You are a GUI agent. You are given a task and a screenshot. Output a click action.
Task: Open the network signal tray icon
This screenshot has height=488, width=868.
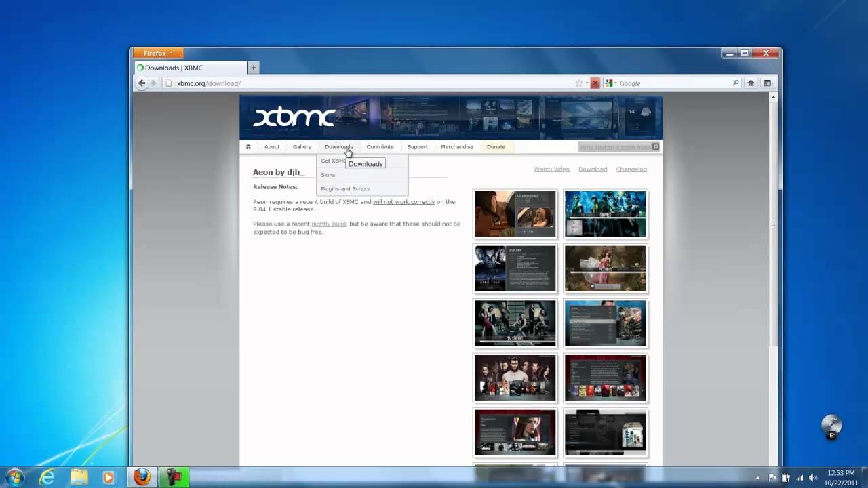tap(800, 478)
